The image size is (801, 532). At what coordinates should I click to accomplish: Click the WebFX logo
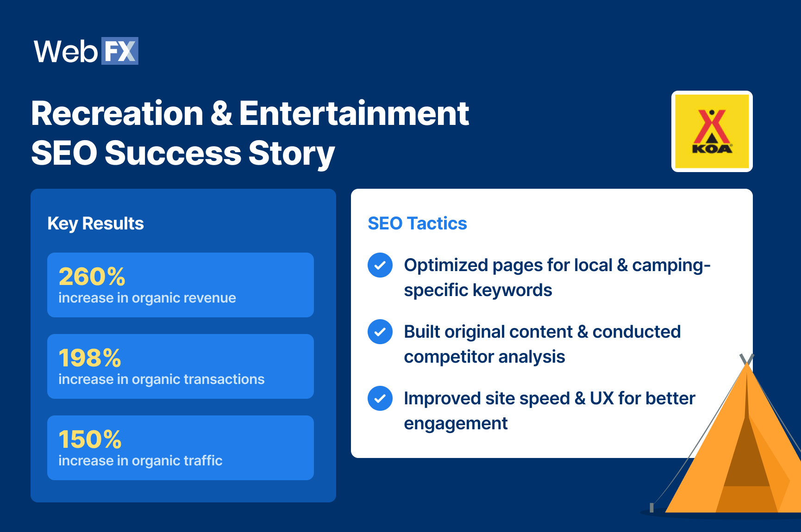86,51
